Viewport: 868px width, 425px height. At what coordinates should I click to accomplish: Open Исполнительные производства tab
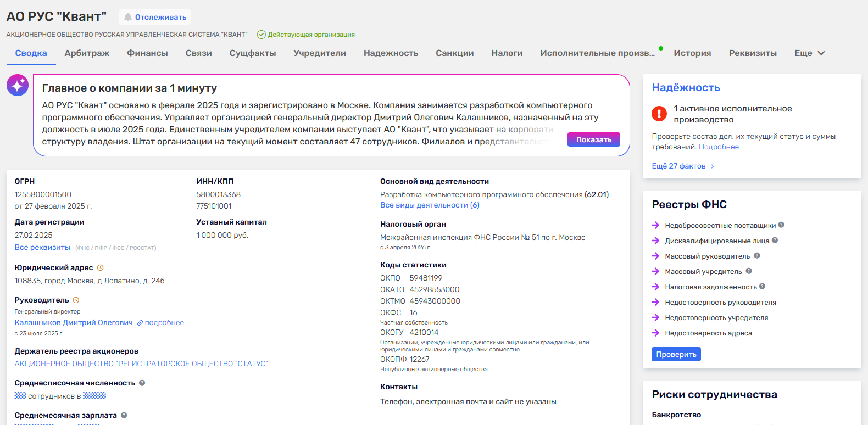[597, 53]
